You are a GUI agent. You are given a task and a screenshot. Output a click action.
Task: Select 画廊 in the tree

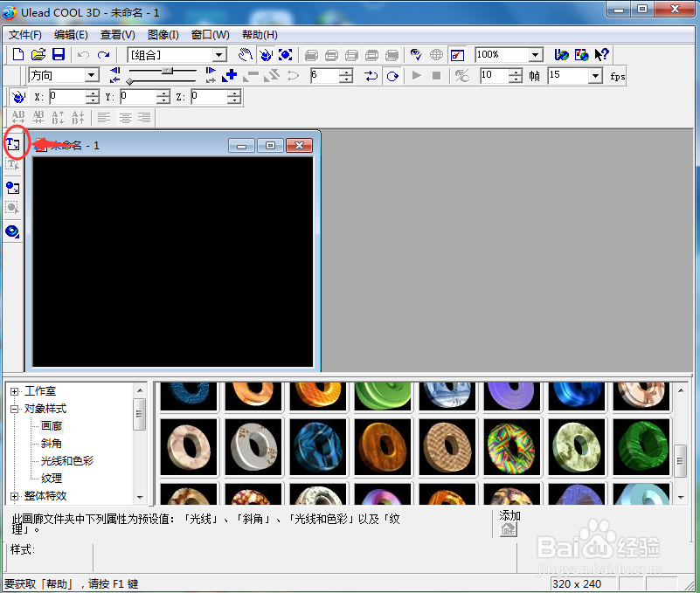pos(52,426)
